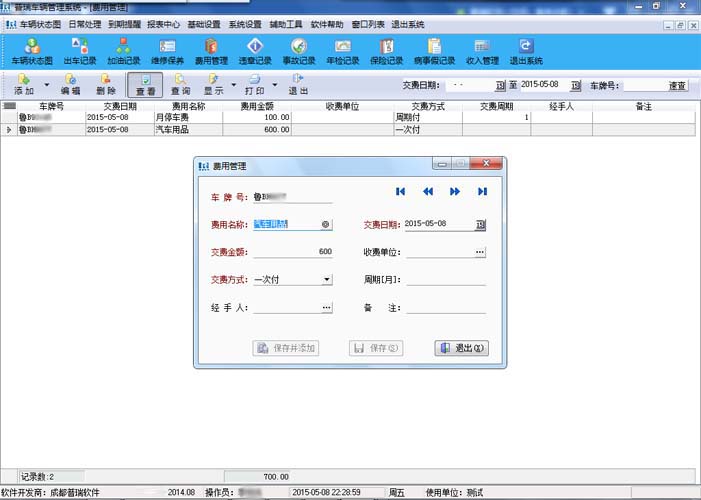Click the 查询 toolbar button

click(181, 85)
